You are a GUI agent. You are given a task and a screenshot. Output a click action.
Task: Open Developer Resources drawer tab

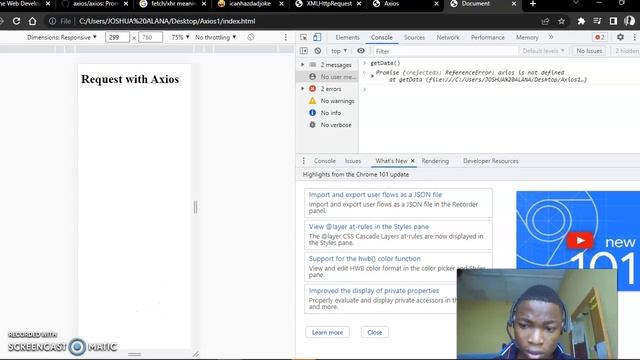pos(491,161)
